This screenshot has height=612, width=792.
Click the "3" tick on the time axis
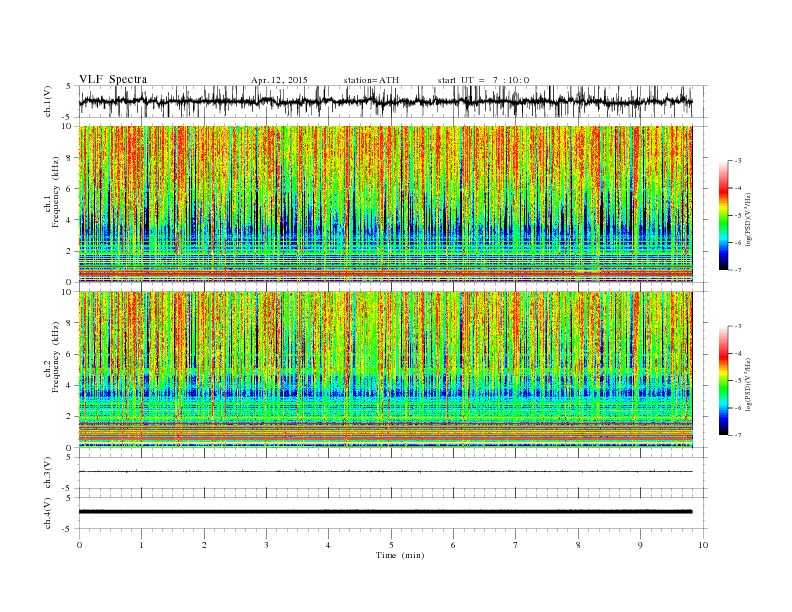pos(266,545)
